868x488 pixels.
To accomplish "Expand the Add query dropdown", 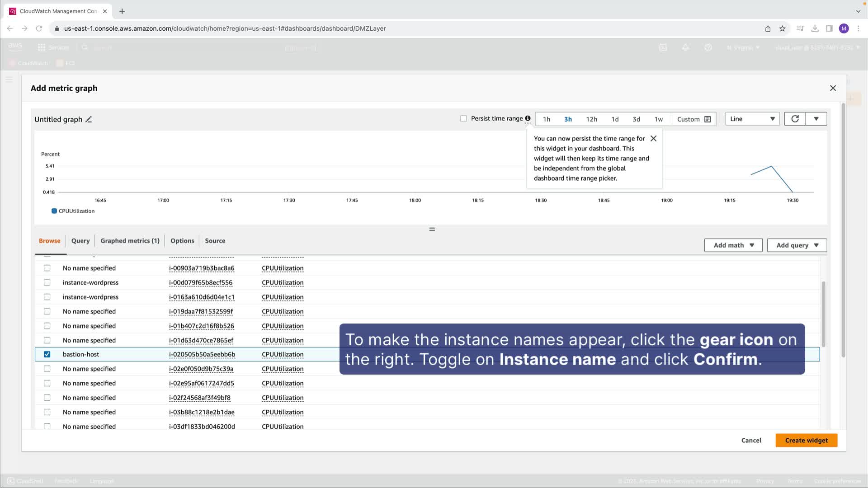I will point(797,245).
